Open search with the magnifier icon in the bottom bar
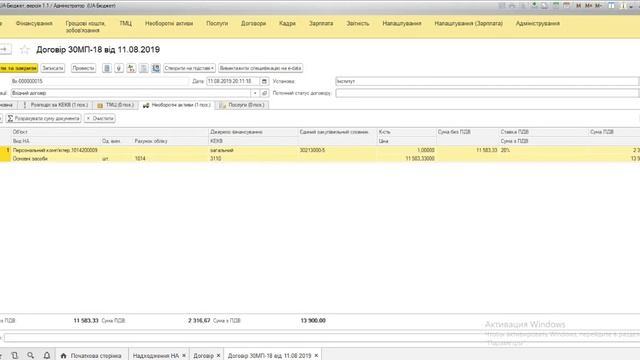 (31, 356)
